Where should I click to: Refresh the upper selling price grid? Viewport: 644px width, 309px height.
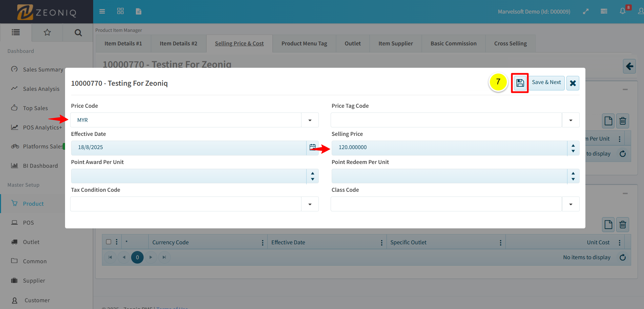click(623, 154)
